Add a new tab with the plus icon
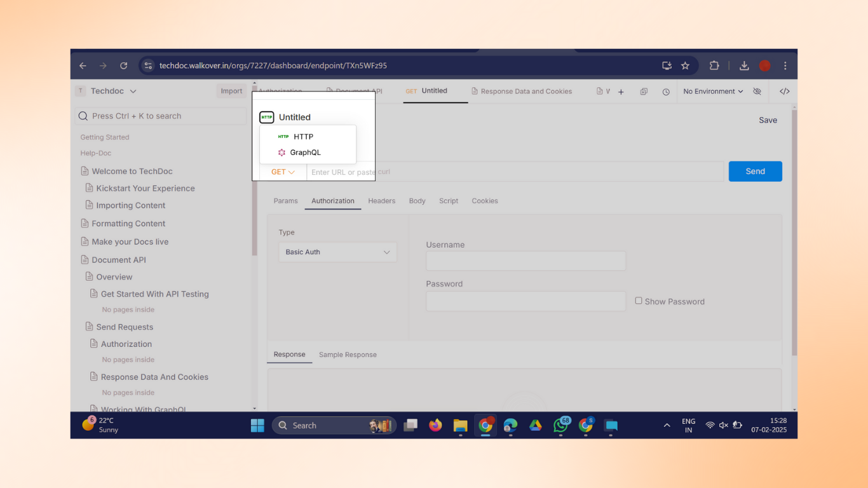This screenshot has width=868, height=488. (x=621, y=92)
